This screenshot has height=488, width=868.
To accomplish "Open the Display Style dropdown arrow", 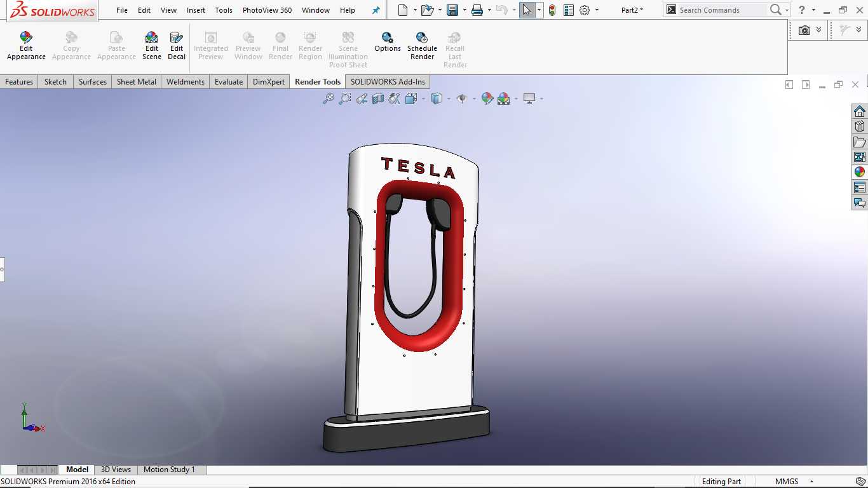I will (449, 98).
